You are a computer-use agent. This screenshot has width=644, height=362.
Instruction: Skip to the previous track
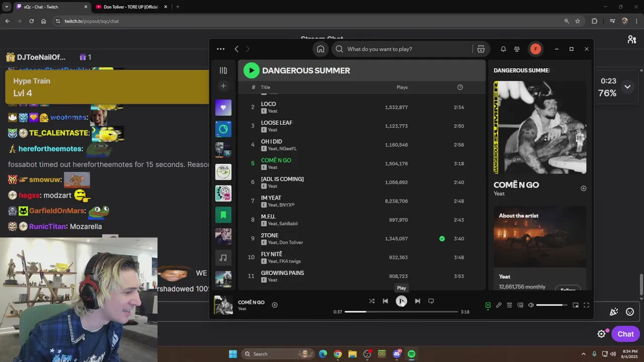(x=385, y=301)
